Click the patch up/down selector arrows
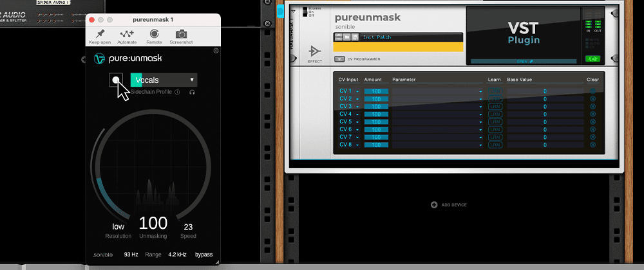 339,37
